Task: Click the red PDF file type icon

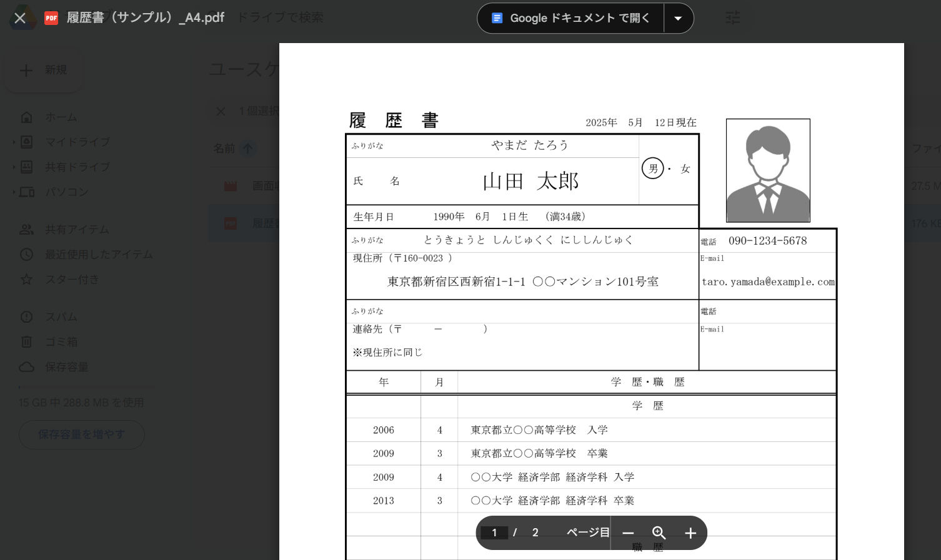Action: [51, 18]
